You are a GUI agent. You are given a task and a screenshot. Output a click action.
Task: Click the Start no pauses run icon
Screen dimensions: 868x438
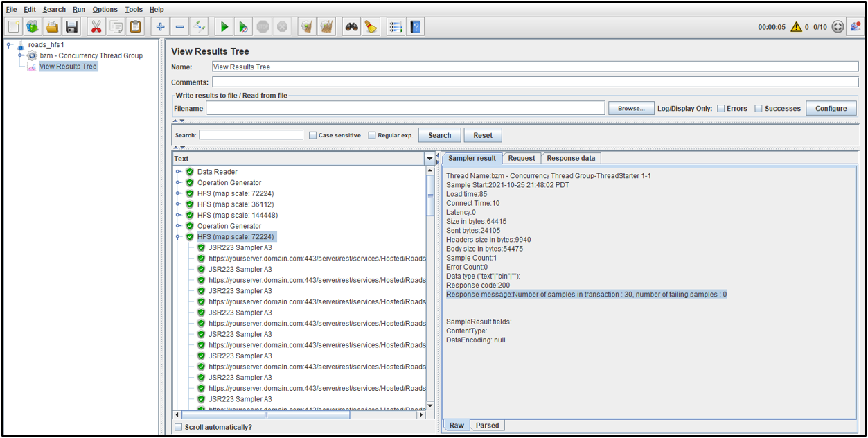click(242, 26)
